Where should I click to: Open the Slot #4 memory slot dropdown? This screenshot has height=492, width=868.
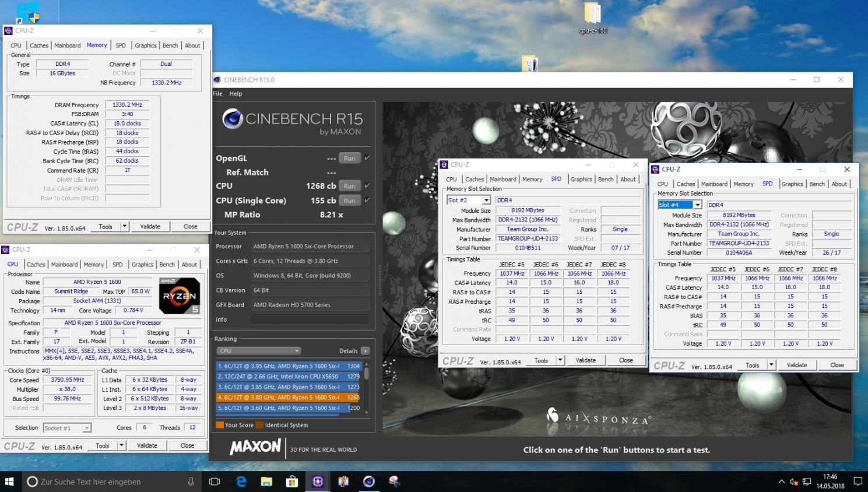(x=697, y=205)
